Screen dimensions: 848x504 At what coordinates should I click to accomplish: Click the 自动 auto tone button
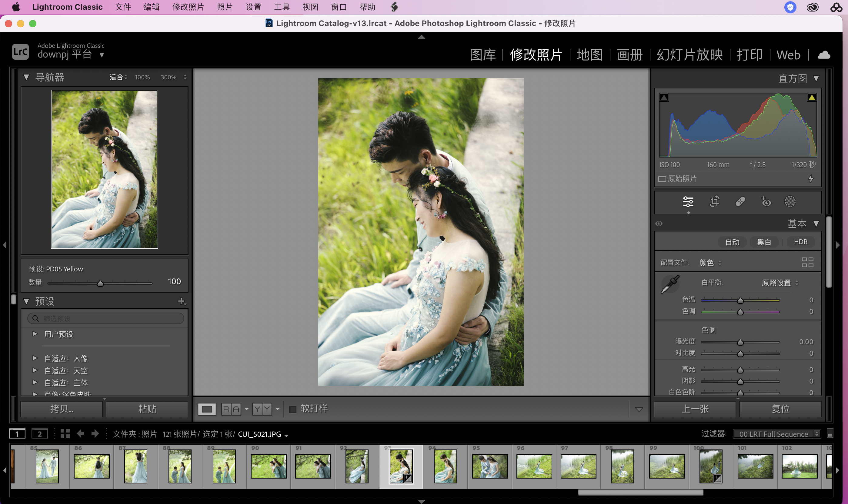[x=732, y=242]
